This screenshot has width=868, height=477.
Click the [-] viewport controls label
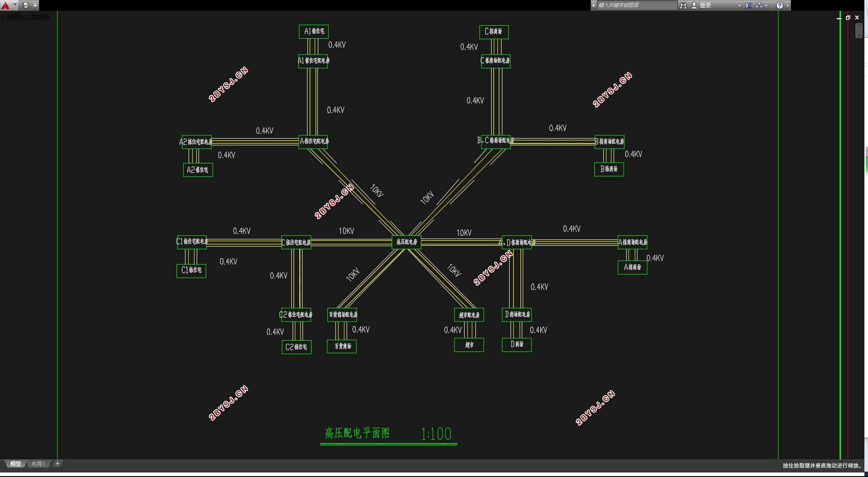5,17
